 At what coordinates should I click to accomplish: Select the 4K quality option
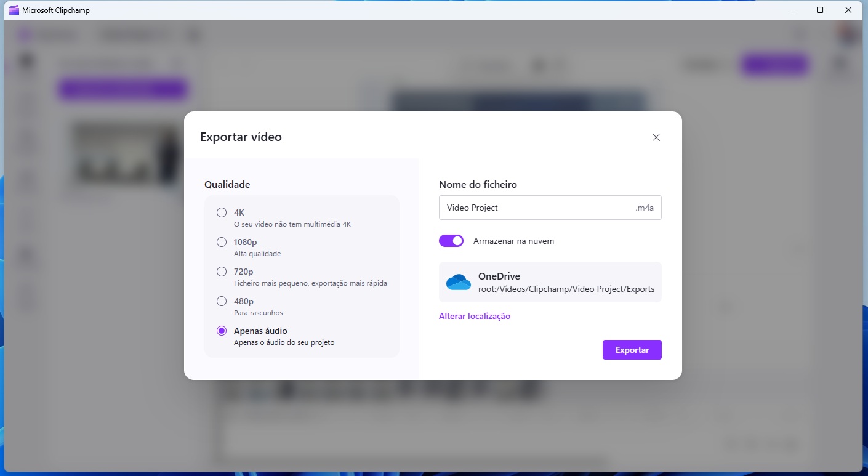pos(222,212)
